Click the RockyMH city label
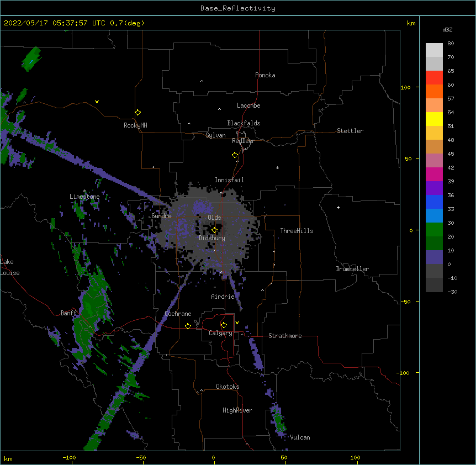476x465 pixels. tap(135, 125)
